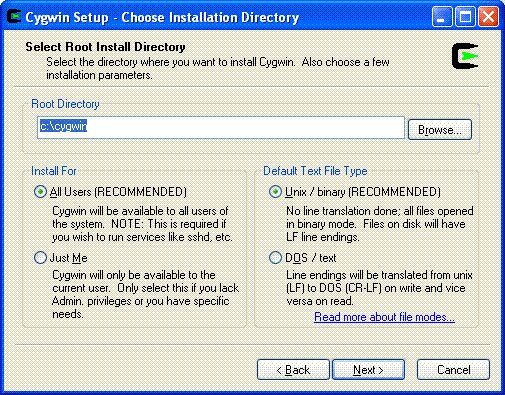505x395 pixels.
Task: Click the title bar text Cygwin Setup
Action: 67,17
